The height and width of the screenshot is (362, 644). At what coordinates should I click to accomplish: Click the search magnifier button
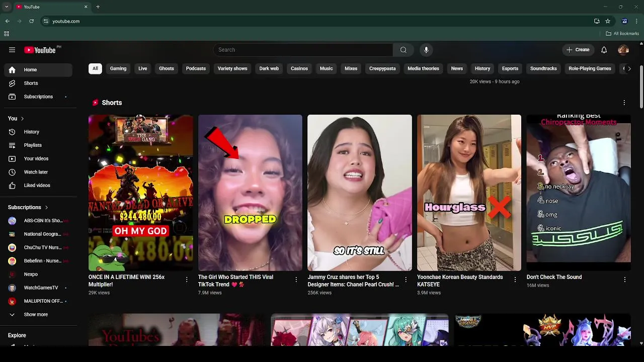click(403, 50)
